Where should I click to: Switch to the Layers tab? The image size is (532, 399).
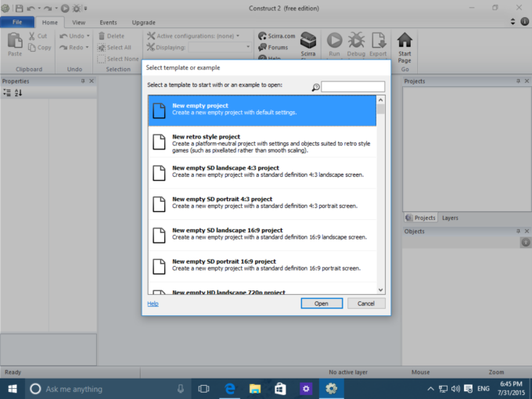[450, 217]
